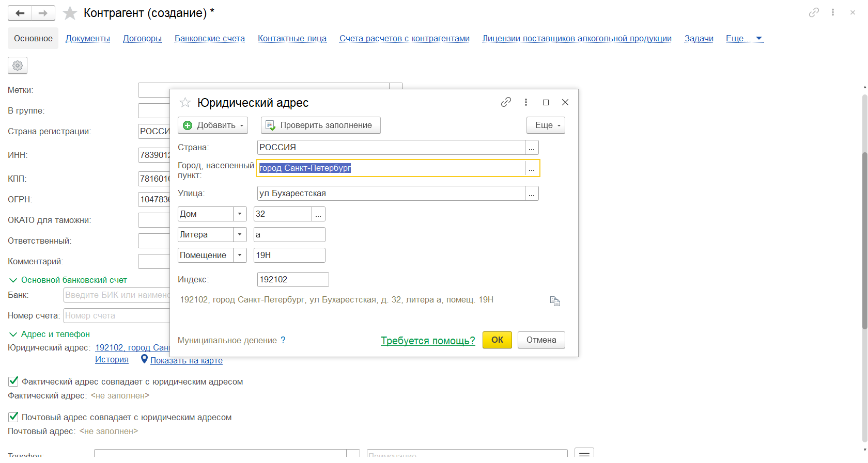Uncheck 'Почтовый адрес совпадает с юридическим'
The height and width of the screenshot is (463, 868).
point(13,417)
